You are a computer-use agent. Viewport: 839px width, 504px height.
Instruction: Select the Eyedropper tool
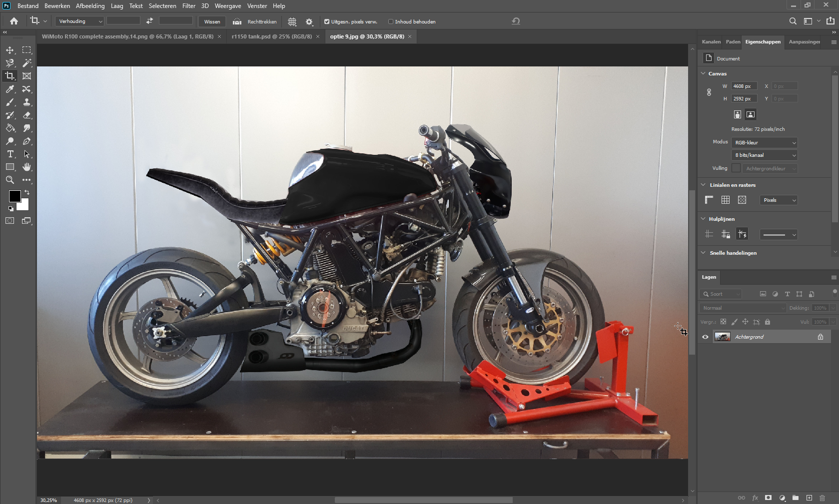tap(10, 89)
